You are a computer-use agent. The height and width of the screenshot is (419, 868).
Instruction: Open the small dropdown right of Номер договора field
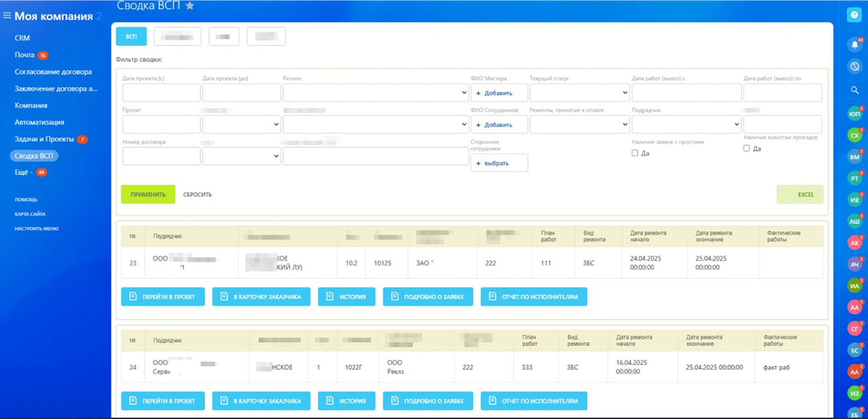(242, 156)
